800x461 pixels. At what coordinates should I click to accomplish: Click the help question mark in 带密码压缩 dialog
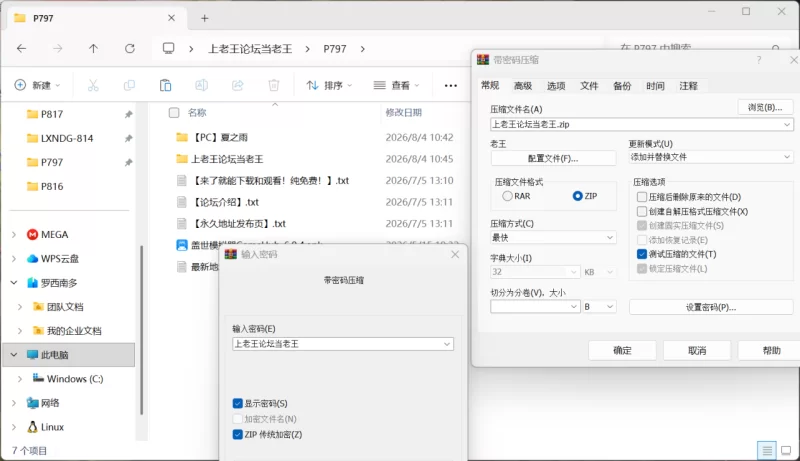pyautogui.click(x=759, y=60)
